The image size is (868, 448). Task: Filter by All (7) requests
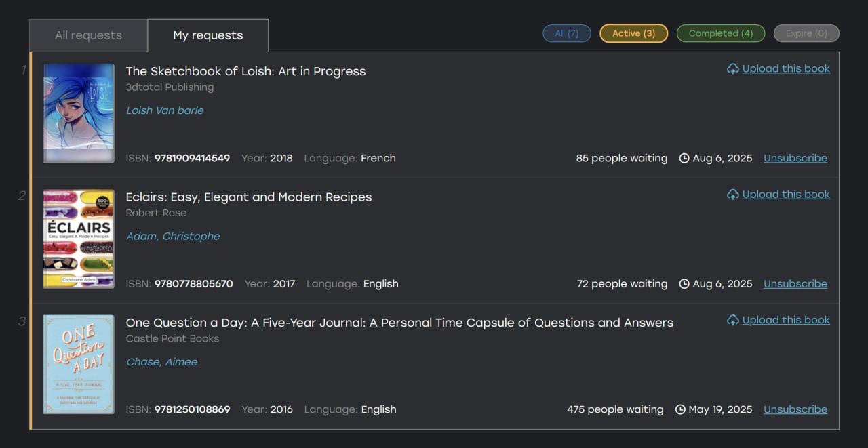point(567,33)
